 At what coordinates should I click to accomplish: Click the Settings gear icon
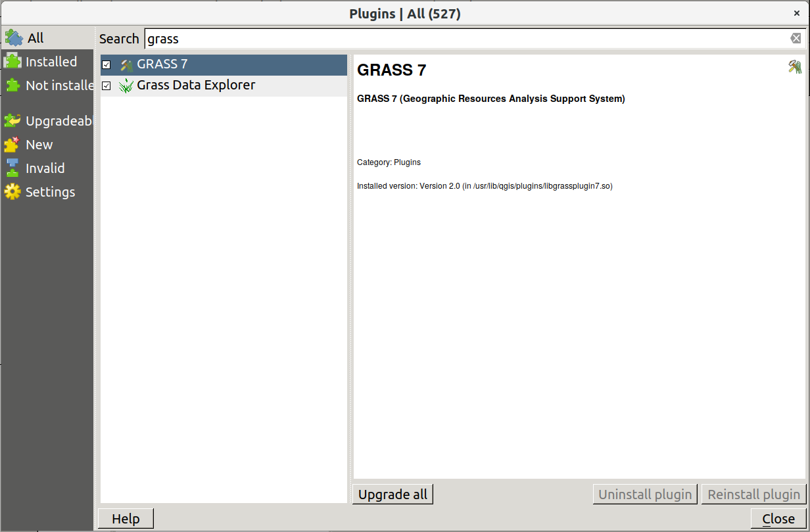12,191
